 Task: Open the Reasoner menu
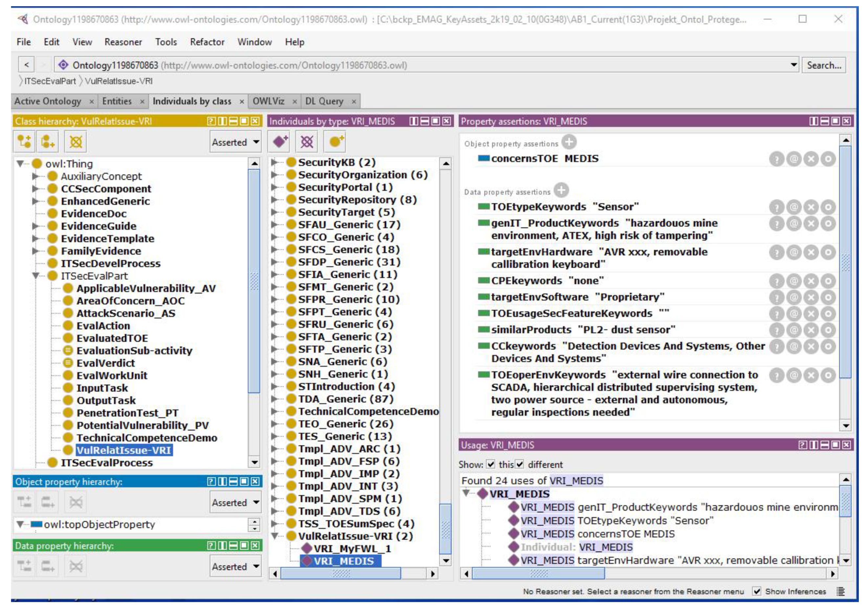[x=123, y=42]
